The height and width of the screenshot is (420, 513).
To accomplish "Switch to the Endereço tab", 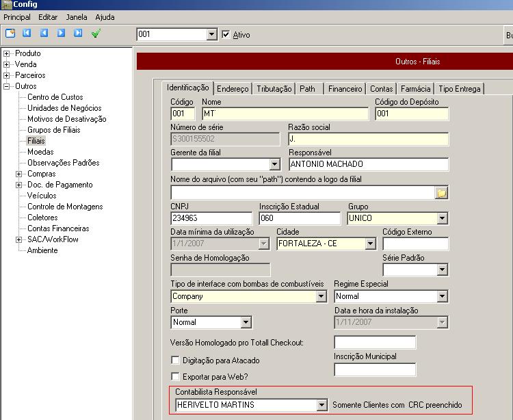I will pos(233,89).
